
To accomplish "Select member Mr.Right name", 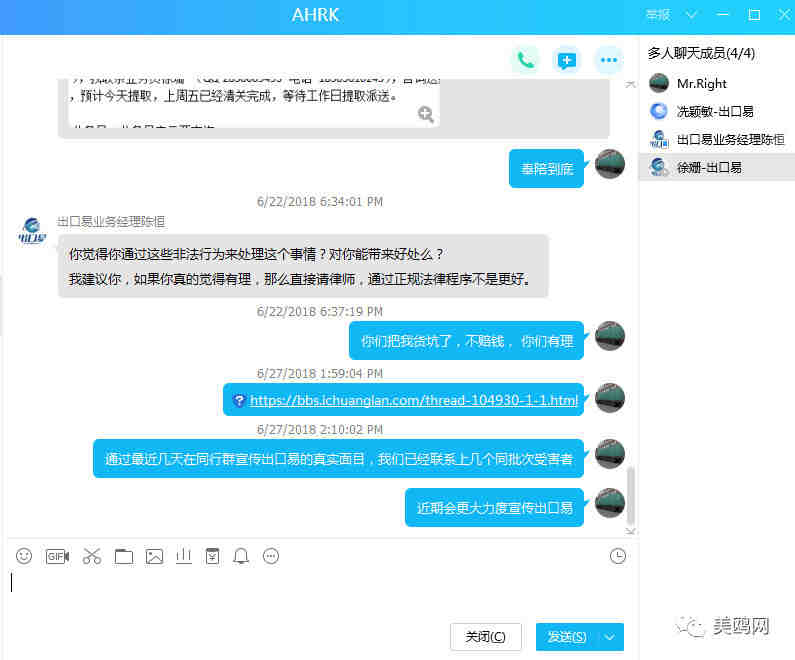I will pyautogui.click(x=702, y=84).
